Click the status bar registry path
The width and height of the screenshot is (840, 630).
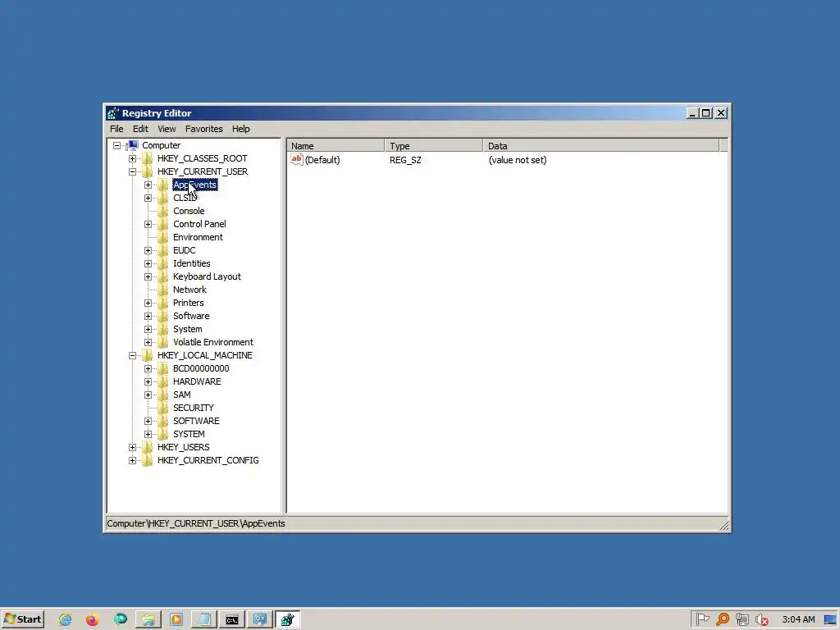[x=195, y=524]
